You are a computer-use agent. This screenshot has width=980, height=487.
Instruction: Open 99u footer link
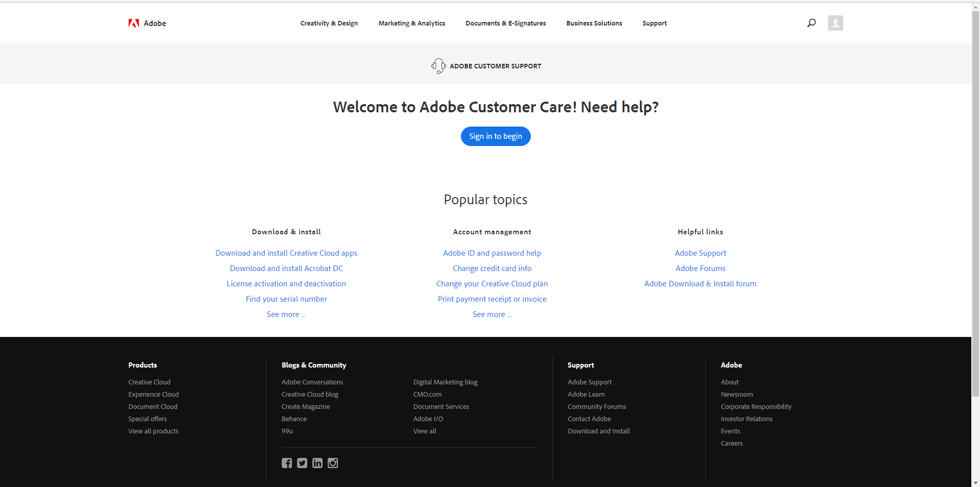point(287,431)
